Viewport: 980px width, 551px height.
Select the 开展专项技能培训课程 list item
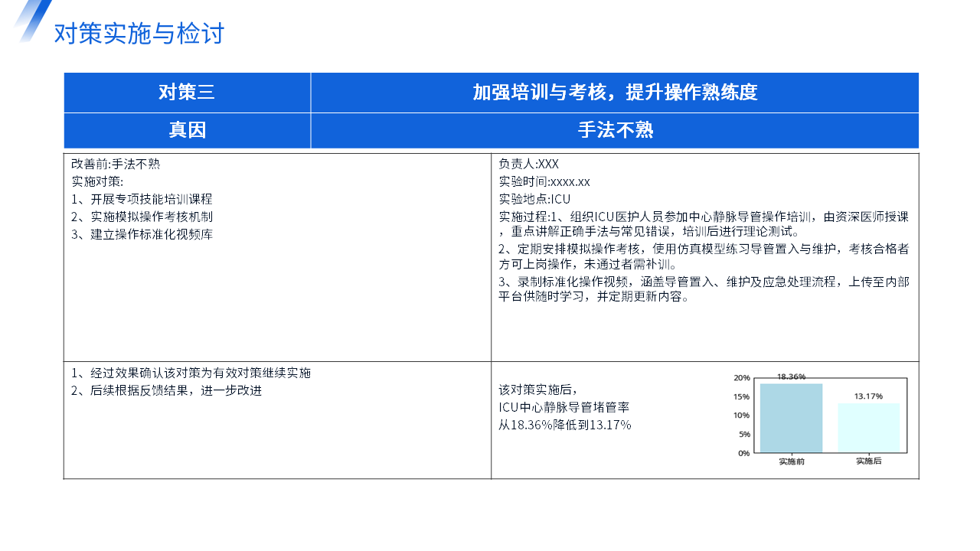click(142, 199)
